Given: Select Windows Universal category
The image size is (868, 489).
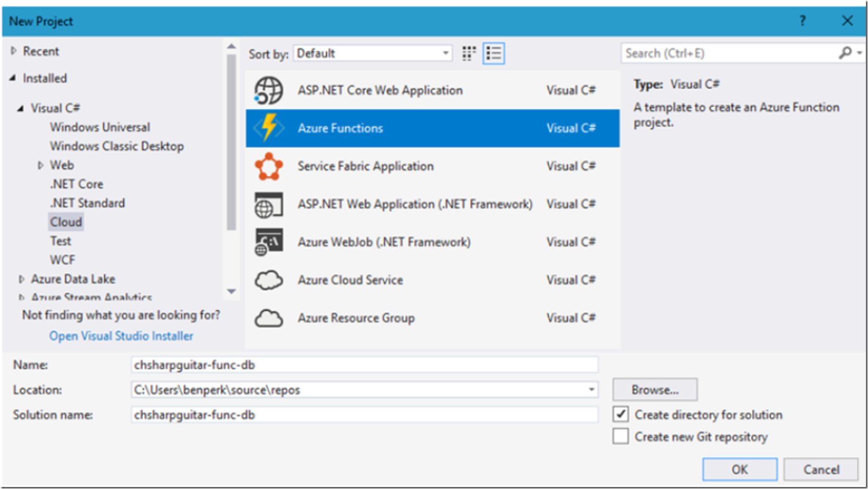Looking at the screenshot, I should (x=100, y=127).
